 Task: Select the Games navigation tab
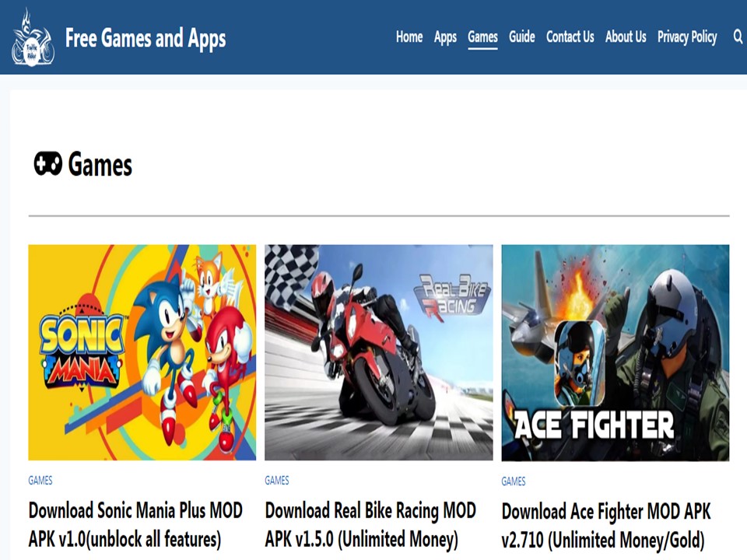click(x=482, y=37)
